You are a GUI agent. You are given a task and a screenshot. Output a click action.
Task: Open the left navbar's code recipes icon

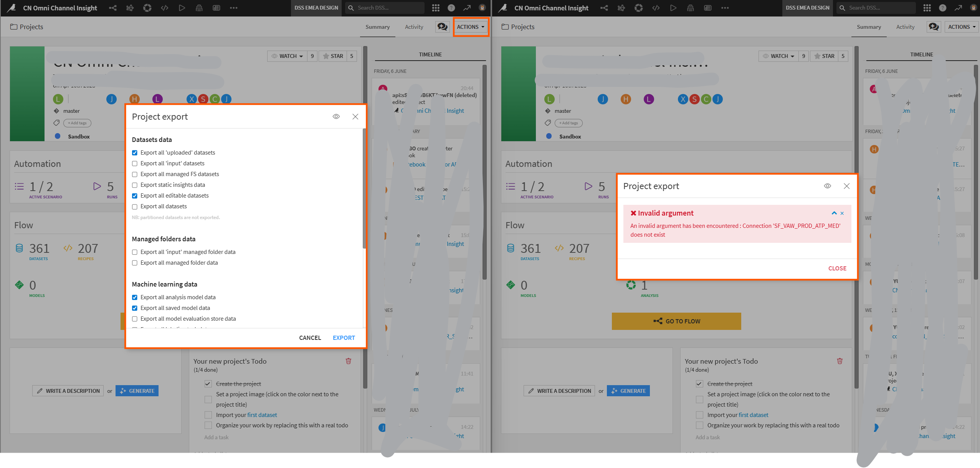(x=165, y=8)
